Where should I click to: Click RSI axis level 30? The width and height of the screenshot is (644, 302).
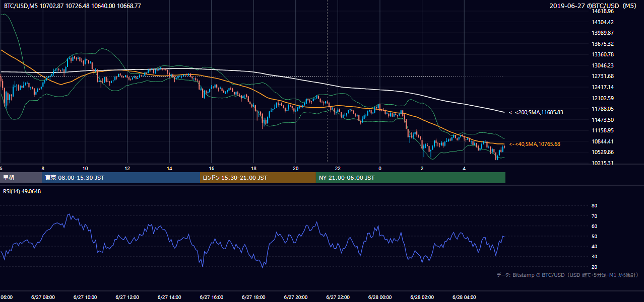[595, 257]
